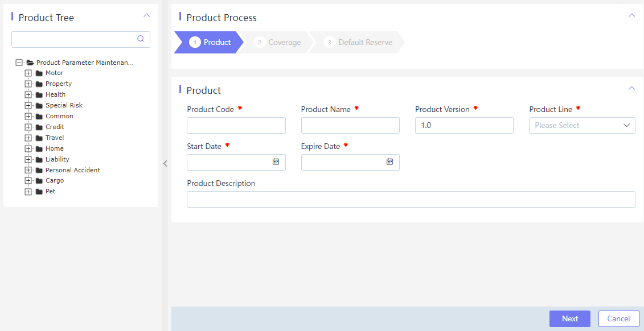Click the Credit folder icon
Image resolution: width=644 pixels, height=331 pixels.
tap(39, 127)
